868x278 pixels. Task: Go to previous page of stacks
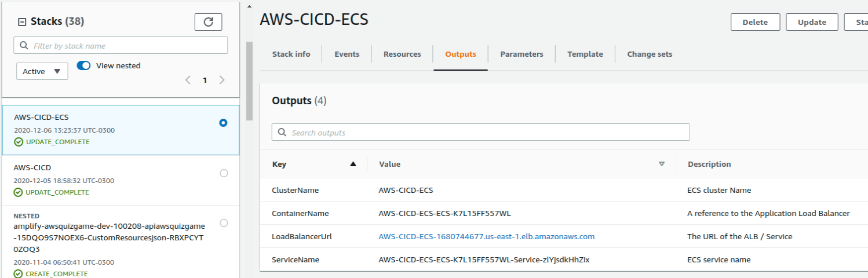(188, 80)
